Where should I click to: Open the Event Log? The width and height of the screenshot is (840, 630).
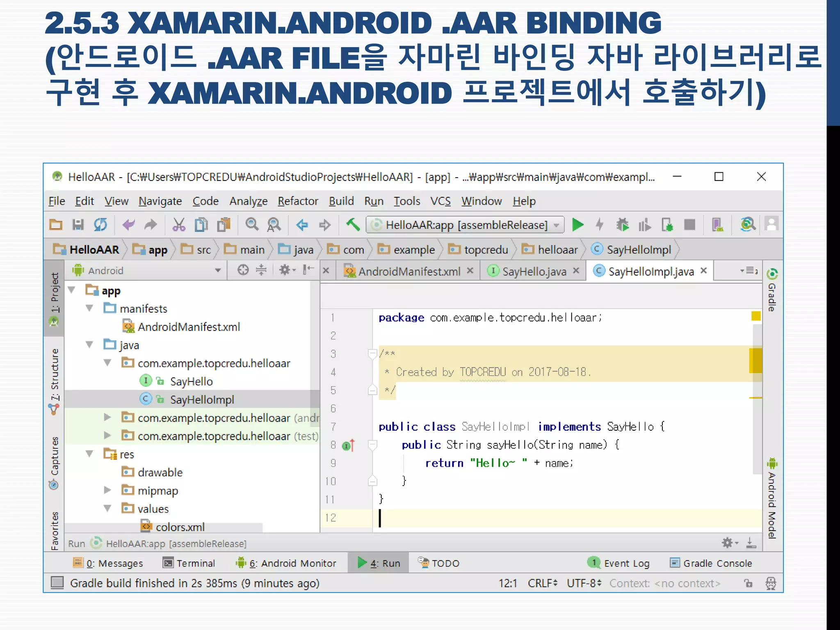coord(619,563)
